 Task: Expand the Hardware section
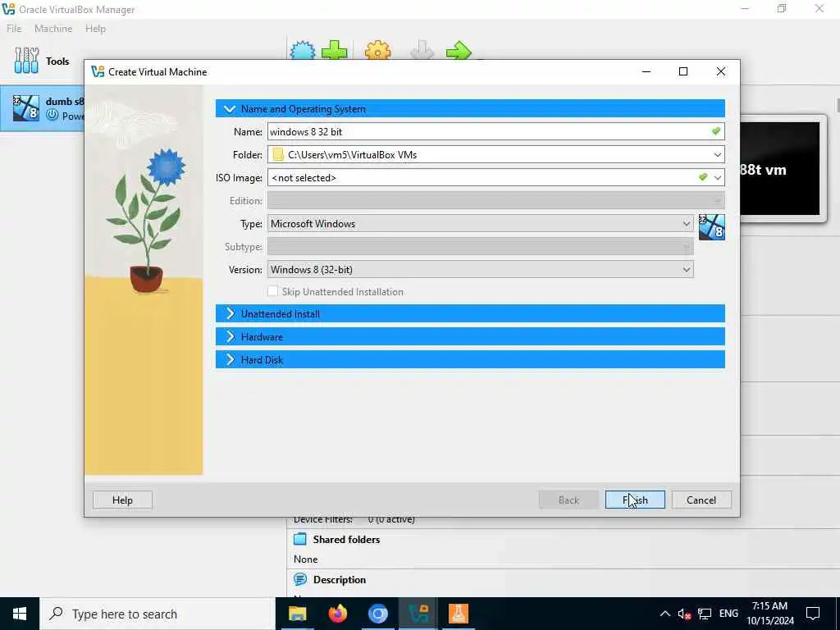pyautogui.click(x=470, y=337)
